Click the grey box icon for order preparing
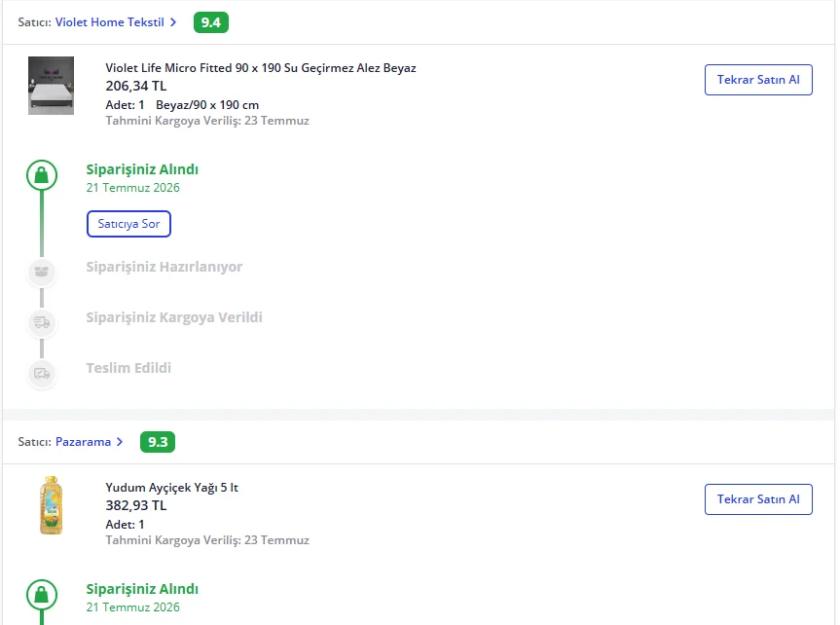This screenshot has width=840, height=625. pos(42,272)
